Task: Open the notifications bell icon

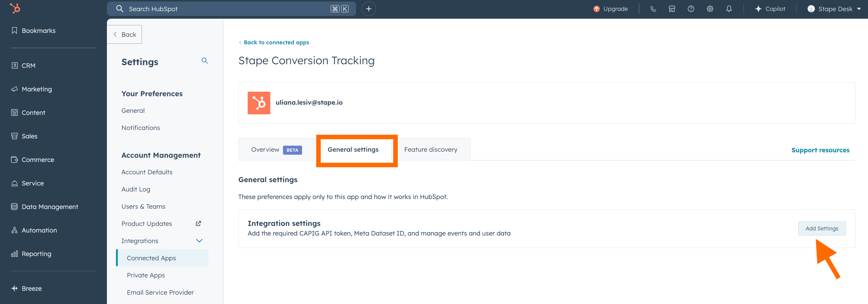Action: (x=728, y=9)
